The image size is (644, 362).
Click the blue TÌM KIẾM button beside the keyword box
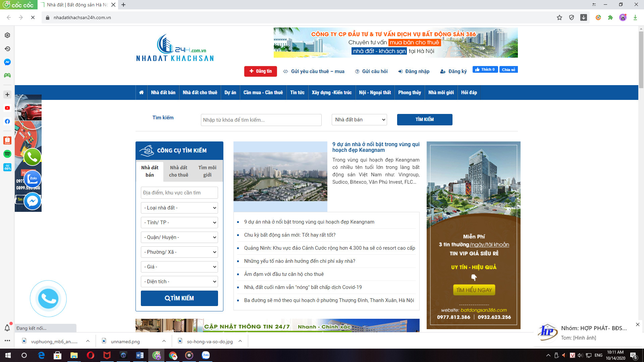pos(425,120)
